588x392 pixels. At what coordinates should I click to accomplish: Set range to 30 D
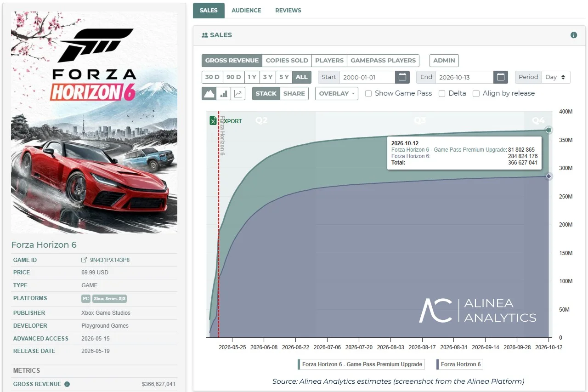coord(212,77)
